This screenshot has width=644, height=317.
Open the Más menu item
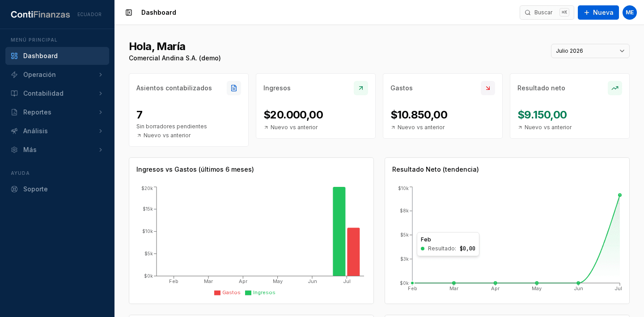[x=57, y=150]
